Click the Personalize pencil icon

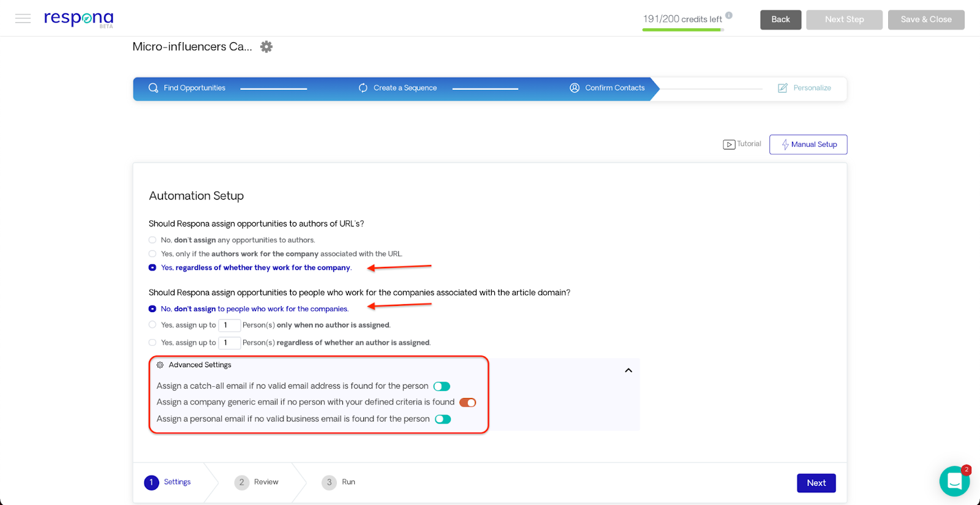782,88
